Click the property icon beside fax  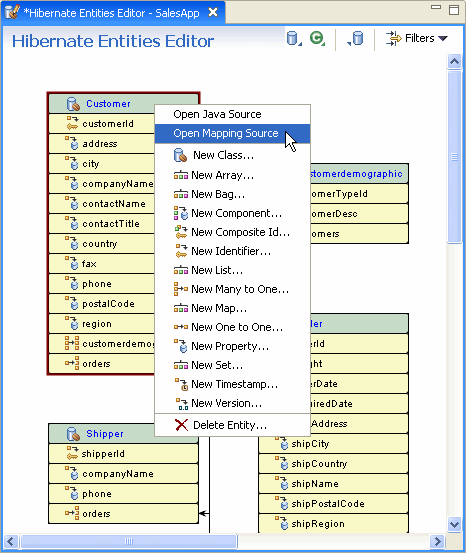pos(72,264)
